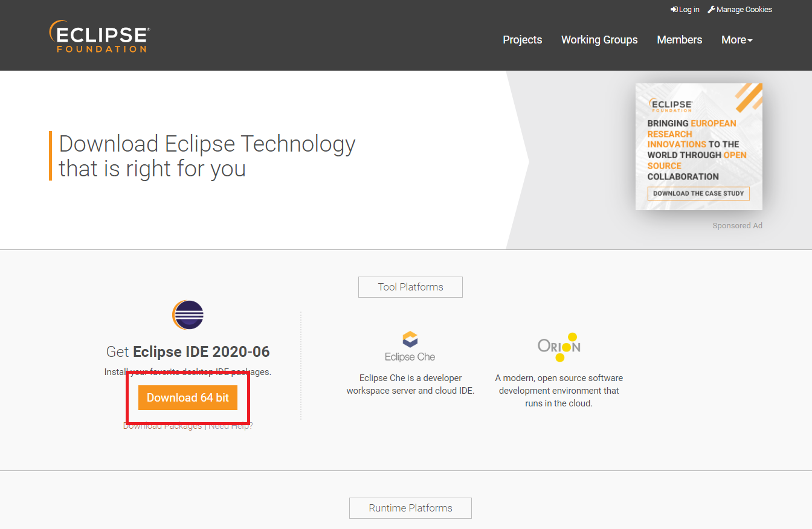Click the Log in link
Screen dimensions: 812x529
coord(685,10)
